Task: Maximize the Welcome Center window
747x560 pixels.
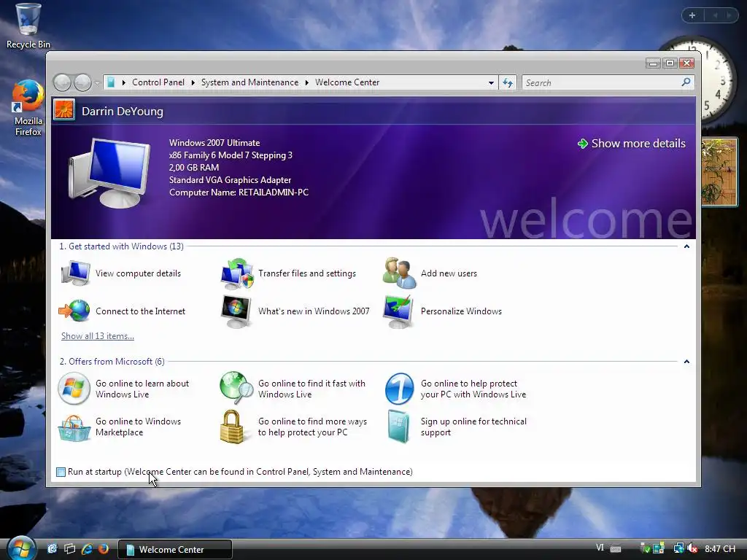Action: coord(670,63)
